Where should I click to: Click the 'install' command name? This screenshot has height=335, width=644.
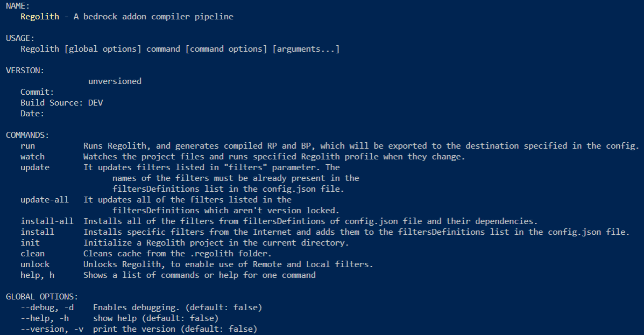tap(37, 232)
